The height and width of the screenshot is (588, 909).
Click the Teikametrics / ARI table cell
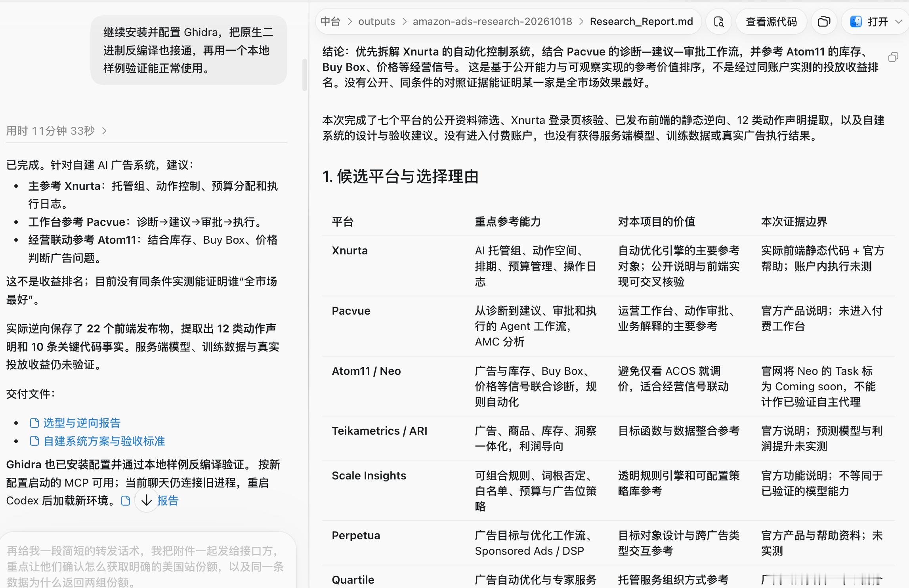(x=379, y=431)
